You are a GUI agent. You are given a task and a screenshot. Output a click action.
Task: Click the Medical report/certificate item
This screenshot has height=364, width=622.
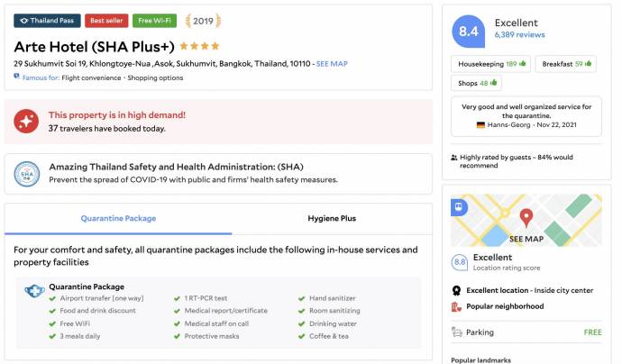[225, 311]
